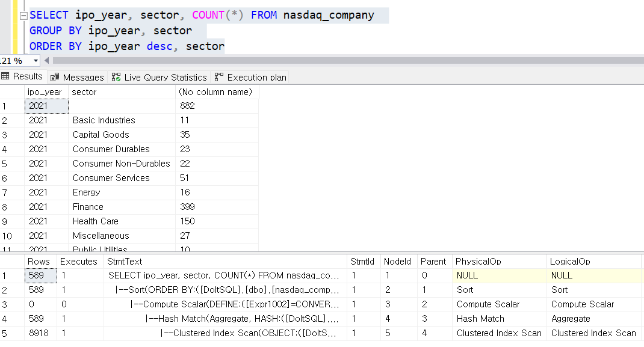
Task: Open the Execution plan tab
Action: tap(250, 77)
